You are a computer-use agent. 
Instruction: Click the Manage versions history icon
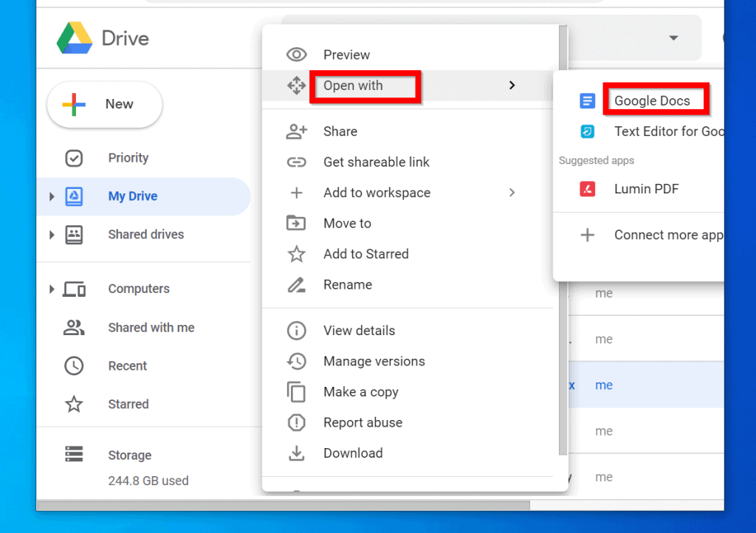click(297, 362)
